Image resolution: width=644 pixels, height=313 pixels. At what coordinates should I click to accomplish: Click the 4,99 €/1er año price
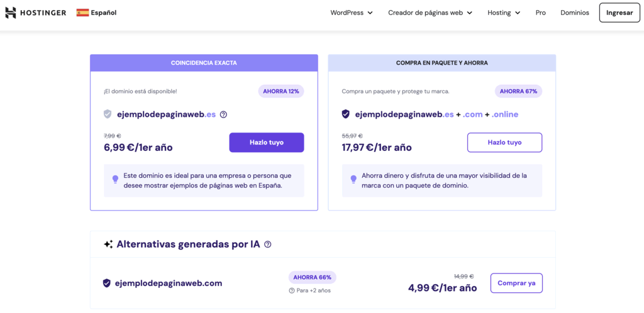(442, 288)
